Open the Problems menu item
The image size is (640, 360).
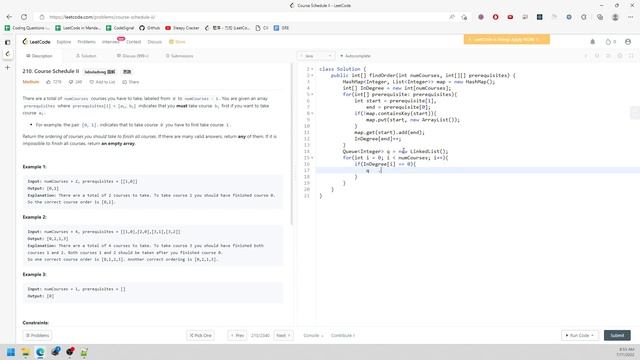(x=87, y=42)
